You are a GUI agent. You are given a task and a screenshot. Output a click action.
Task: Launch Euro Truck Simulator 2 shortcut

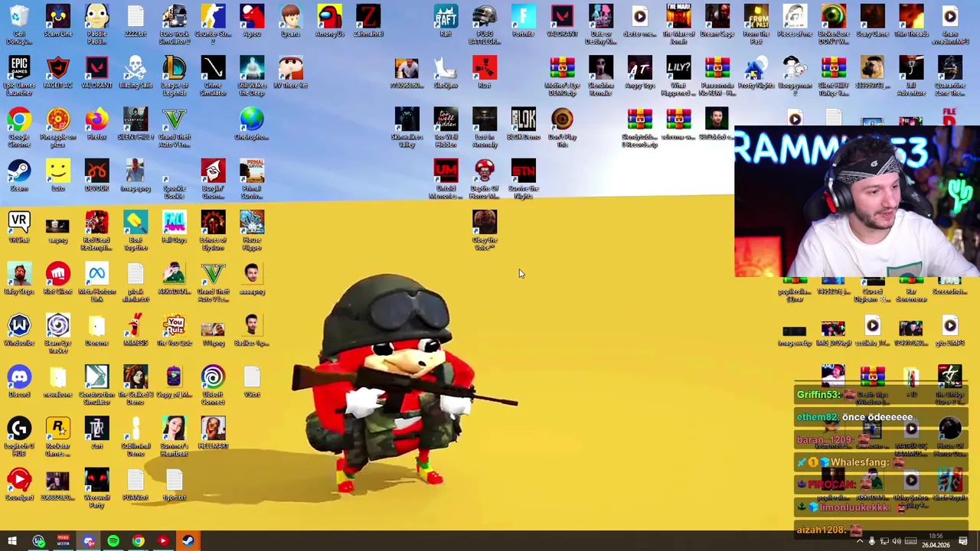175,23
